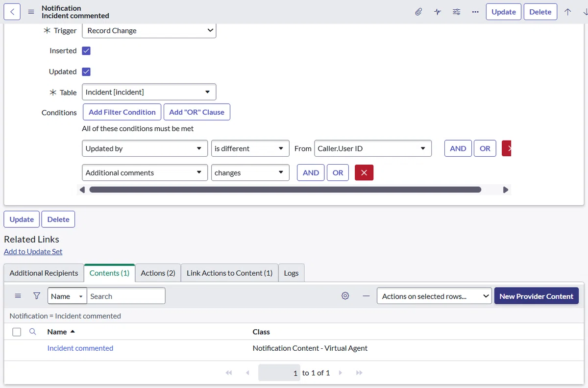Image resolution: width=588 pixels, height=388 pixels.
Task: Click Notification = Incident commented breadcrumb
Action: tap(65, 316)
